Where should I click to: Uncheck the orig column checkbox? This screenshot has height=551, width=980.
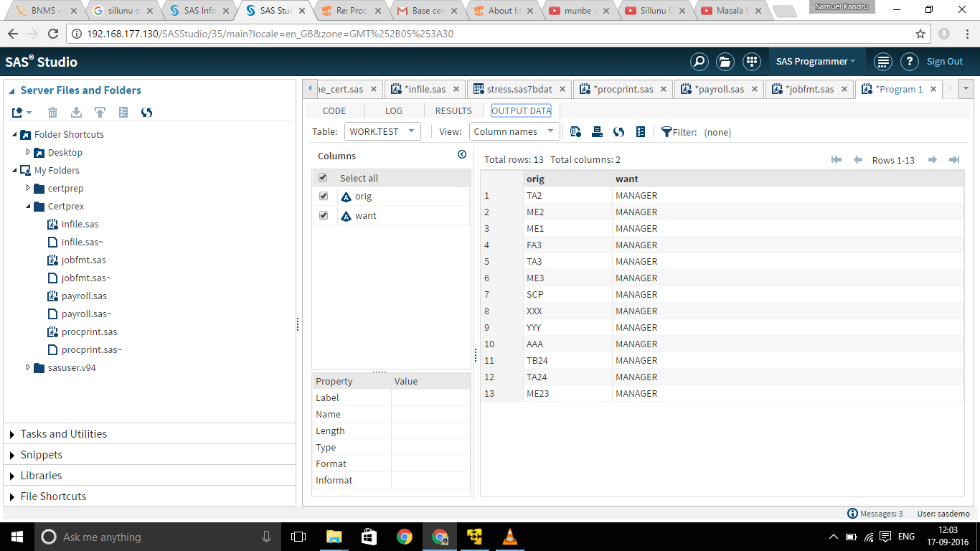point(323,196)
